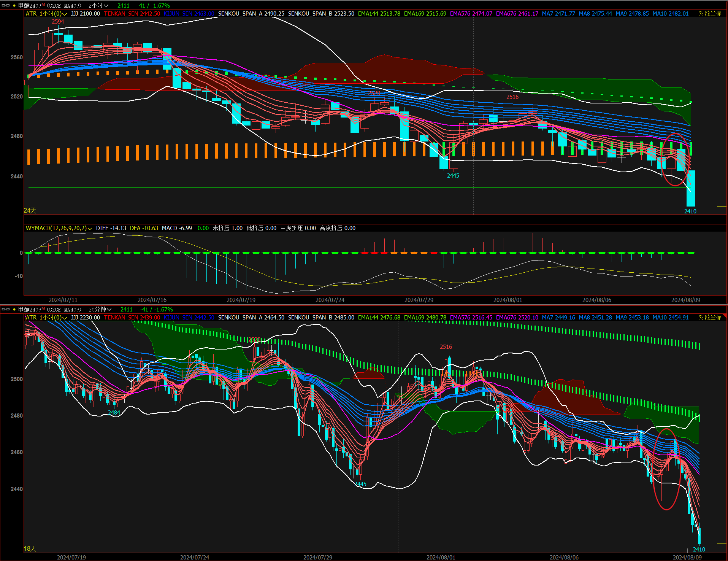Open the 2小时 timeframe dropdown
728x561 pixels.
coord(98,5)
